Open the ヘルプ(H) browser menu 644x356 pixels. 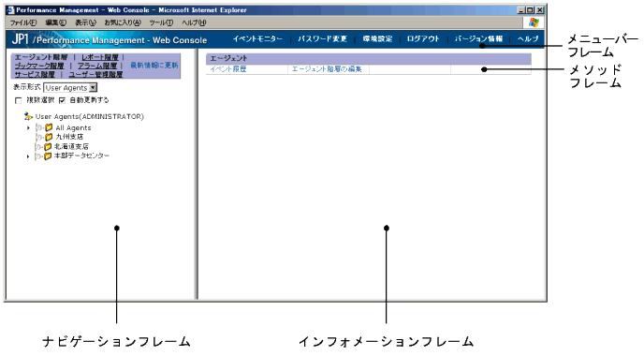pyautogui.click(x=194, y=22)
